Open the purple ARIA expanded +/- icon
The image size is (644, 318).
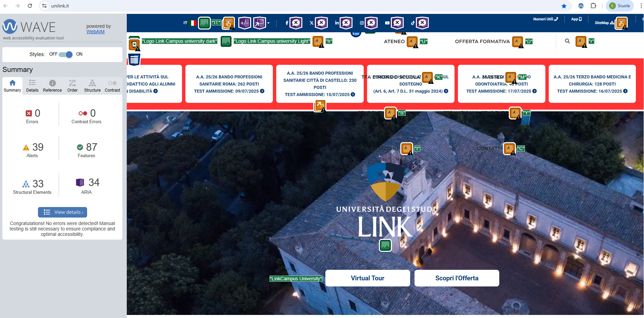pyautogui.click(x=244, y=23)
